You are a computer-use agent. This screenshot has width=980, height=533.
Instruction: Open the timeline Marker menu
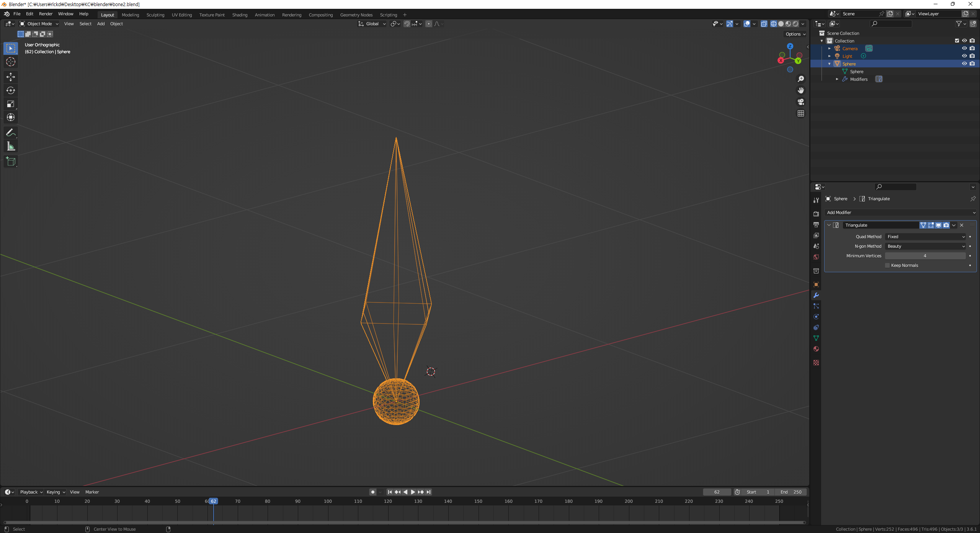(92, 492)
